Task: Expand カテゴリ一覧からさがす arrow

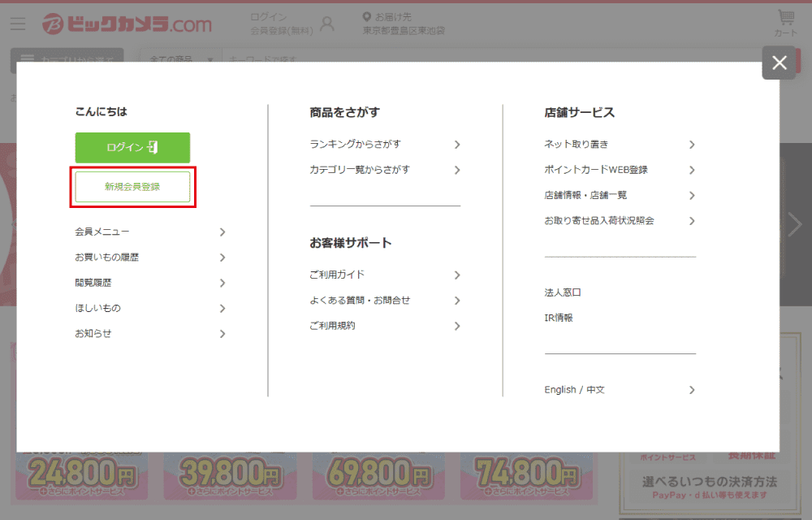Action: pyautogui.click(x=457, y=170)
